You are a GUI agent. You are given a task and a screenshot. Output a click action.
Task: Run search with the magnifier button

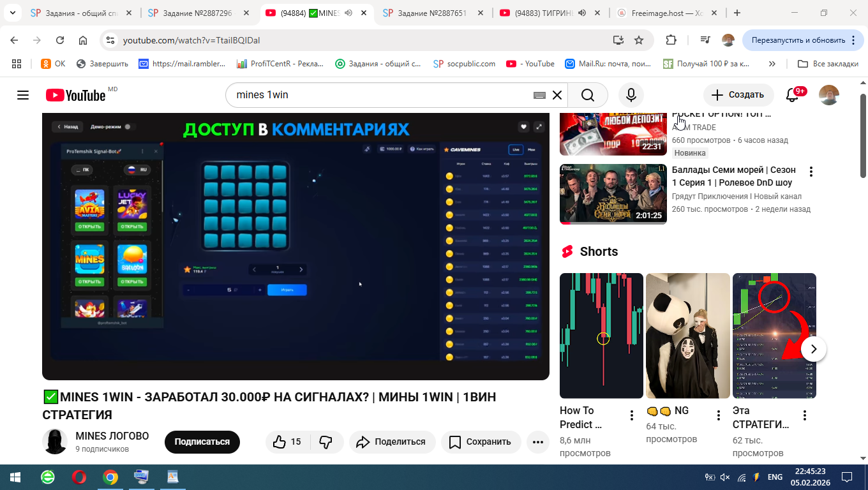point(588,95)
